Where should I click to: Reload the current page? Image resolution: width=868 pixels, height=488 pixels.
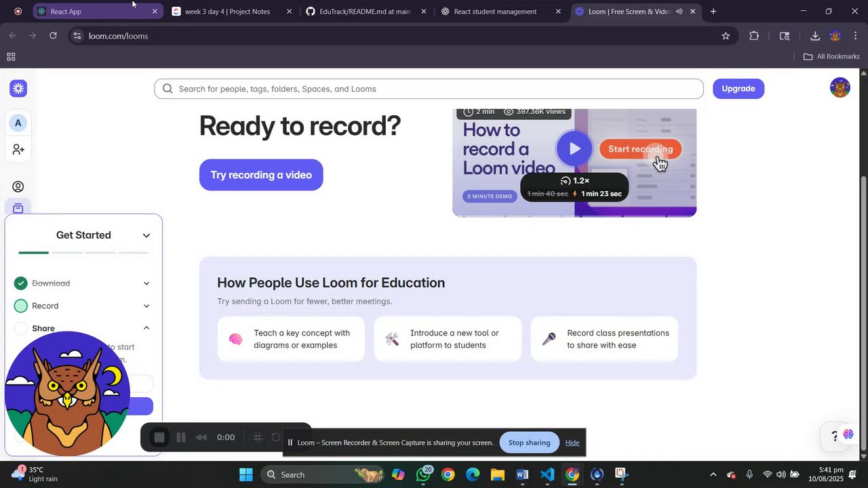[x=53, y=36]
